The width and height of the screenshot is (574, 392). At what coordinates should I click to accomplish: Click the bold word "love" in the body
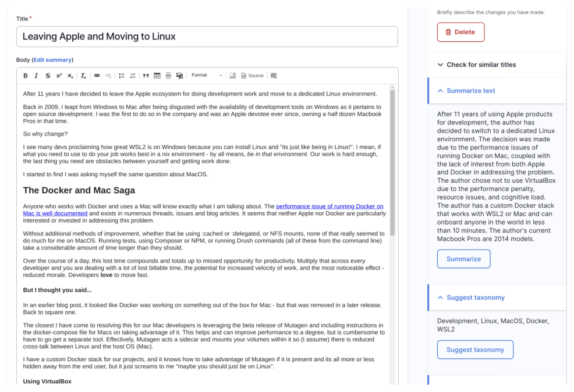click(107, 275)
